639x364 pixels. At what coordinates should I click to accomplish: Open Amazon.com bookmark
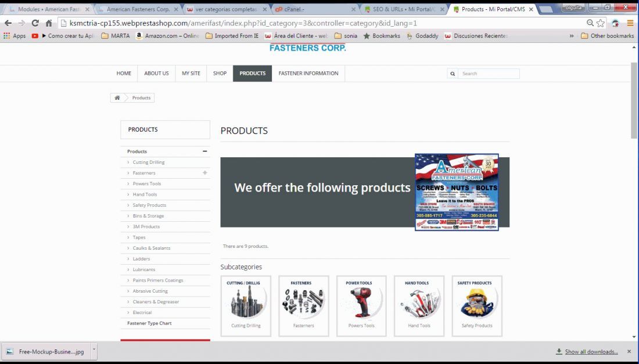pyautogui.click(x=167, y=36)
